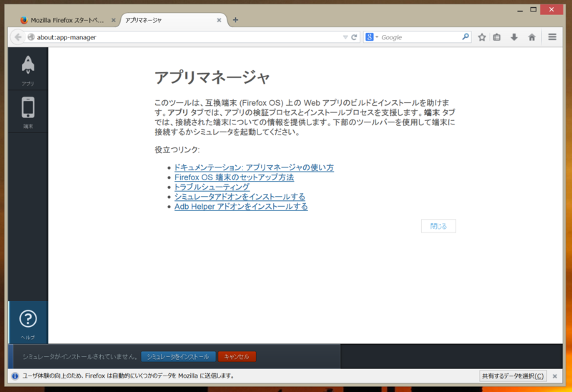Open ドキュメンテーション: アプリマネージャの使い方 link

tap(254, 167)
